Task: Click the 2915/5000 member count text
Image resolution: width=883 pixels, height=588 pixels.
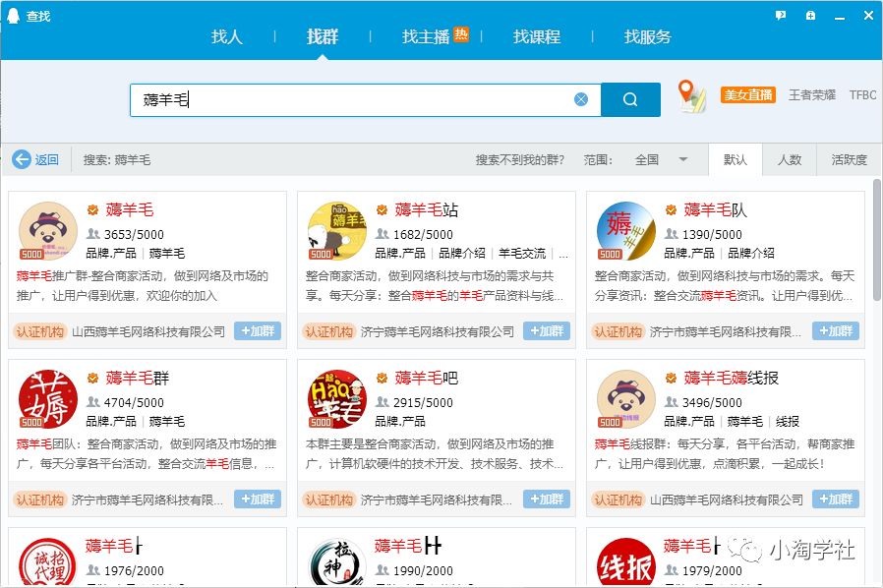Action: point(423,402)
